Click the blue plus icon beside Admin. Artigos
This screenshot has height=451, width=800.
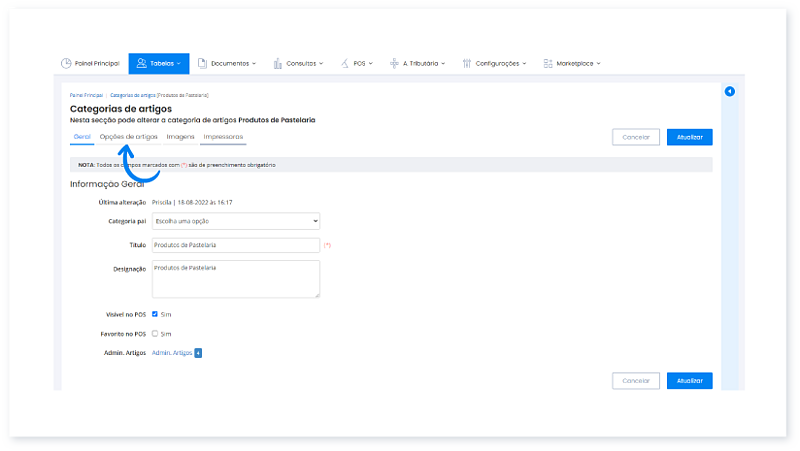click(x=198, y=352)
